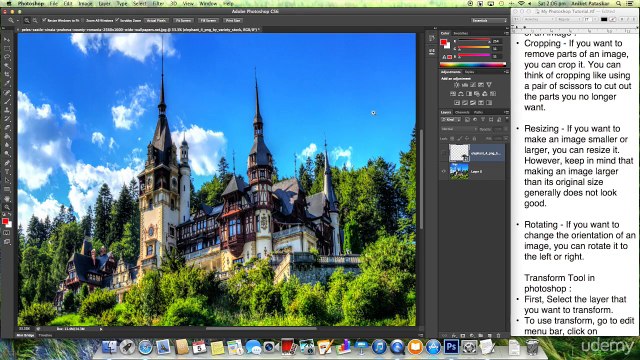Open the Trash in the Dock
Viewport: 640px width, 360px height.
coord(532,347)
